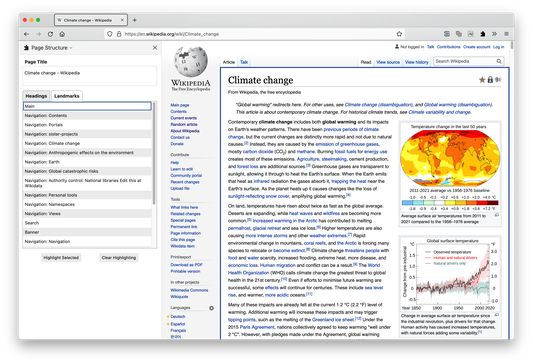Click the featured article star icon
This screenshot has height=364, width=533.
point(482,80)
